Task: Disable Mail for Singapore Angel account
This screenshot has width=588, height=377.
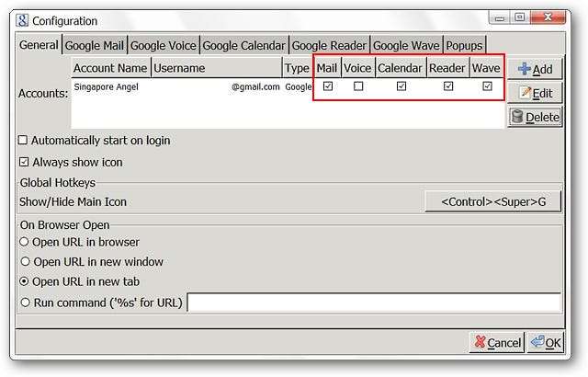Action: click(x=328, y=86)
